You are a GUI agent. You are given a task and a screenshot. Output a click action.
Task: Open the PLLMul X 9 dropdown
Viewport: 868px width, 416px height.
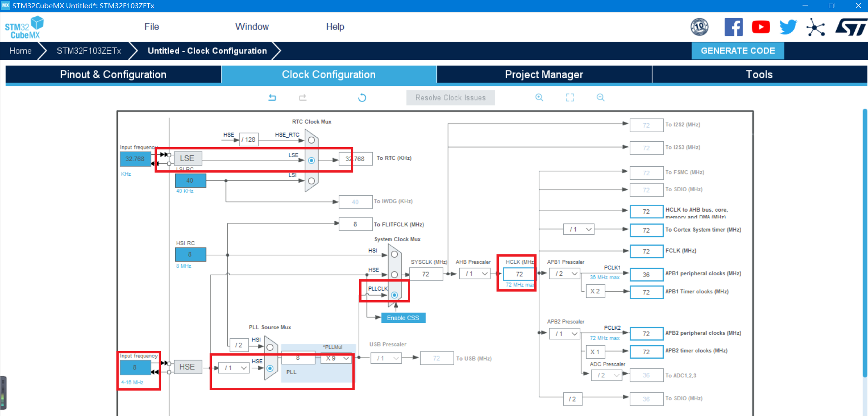pyautogui.click(x=337, y=358)
